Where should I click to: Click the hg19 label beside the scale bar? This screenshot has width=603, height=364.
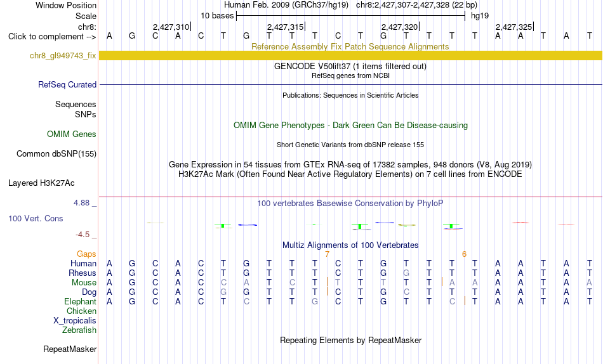click(480, 16)
